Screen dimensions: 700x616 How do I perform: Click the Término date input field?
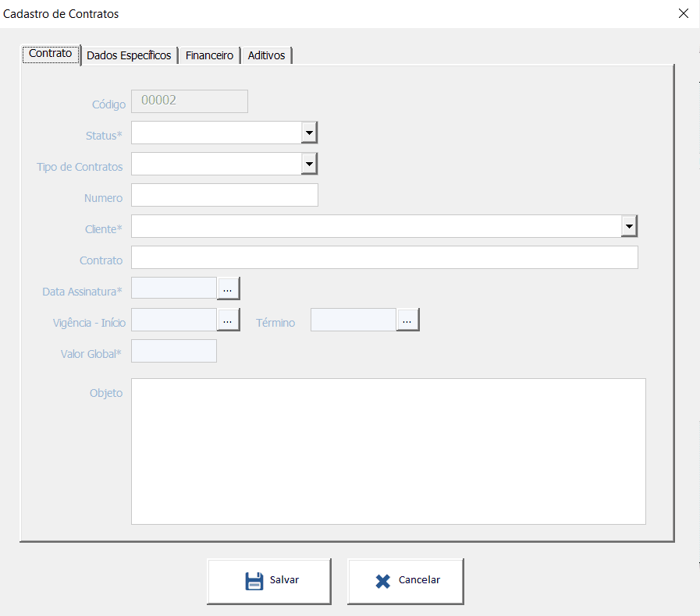[353, 320]
